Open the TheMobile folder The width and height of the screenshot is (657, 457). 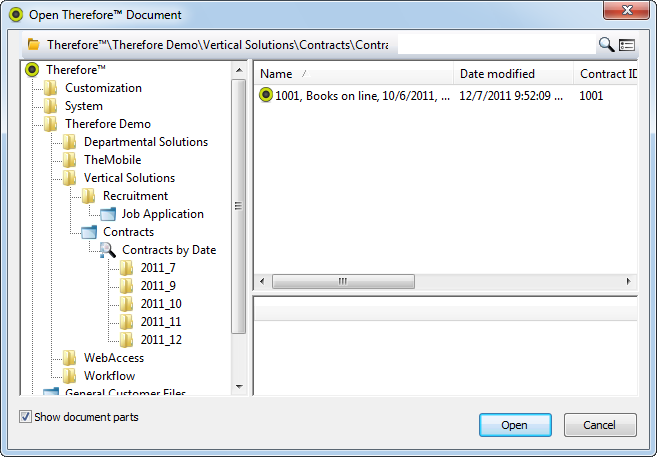click(112, 160)
